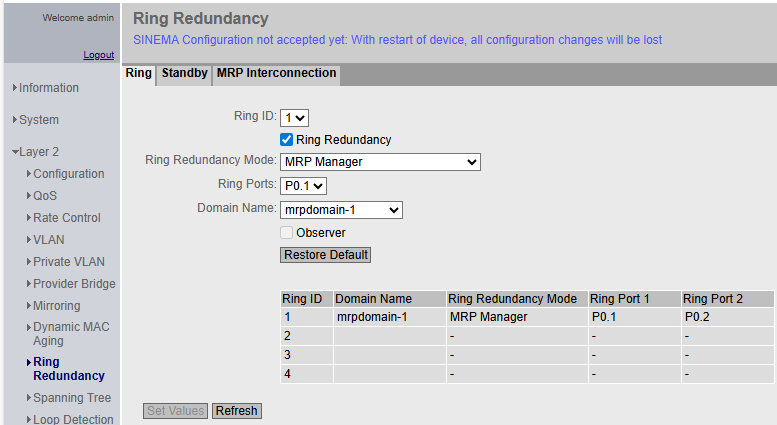Choose a Domain Name from the dropdown
This screenshot has height=425, width=777.
(341, 210)
